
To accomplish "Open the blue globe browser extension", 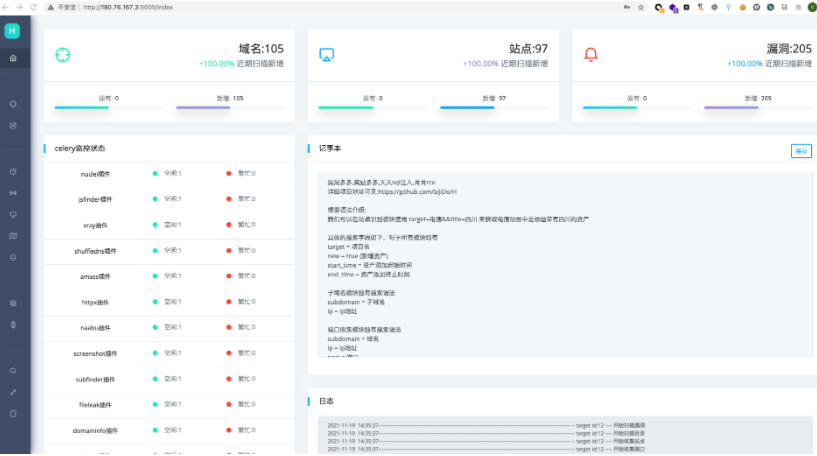I will 770,7.
